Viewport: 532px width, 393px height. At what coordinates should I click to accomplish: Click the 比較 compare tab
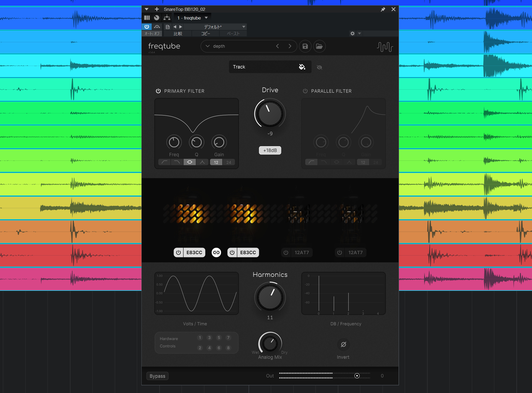coord(178,34)
